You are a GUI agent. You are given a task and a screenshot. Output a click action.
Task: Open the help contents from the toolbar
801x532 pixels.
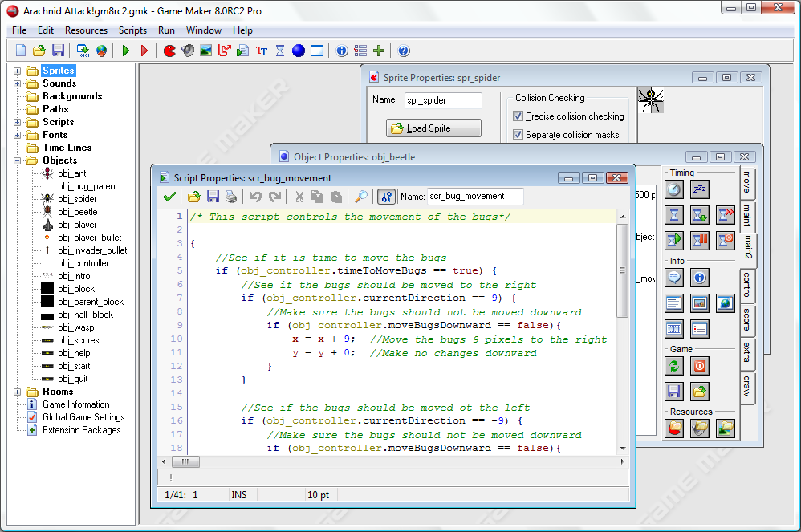click(404, 51)
